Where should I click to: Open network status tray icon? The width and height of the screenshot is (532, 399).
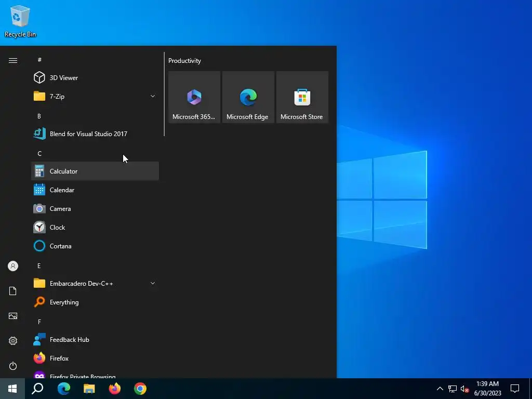tap(453, 389)
